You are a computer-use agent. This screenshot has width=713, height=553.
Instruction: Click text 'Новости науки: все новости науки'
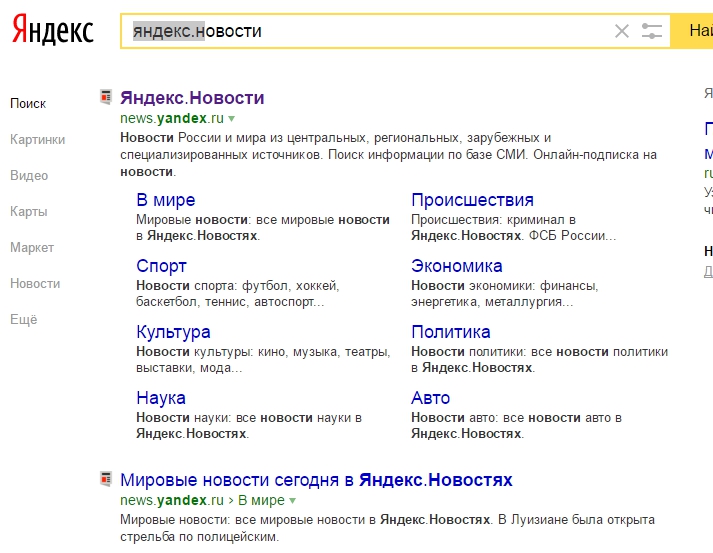click(x=243, y=417)
